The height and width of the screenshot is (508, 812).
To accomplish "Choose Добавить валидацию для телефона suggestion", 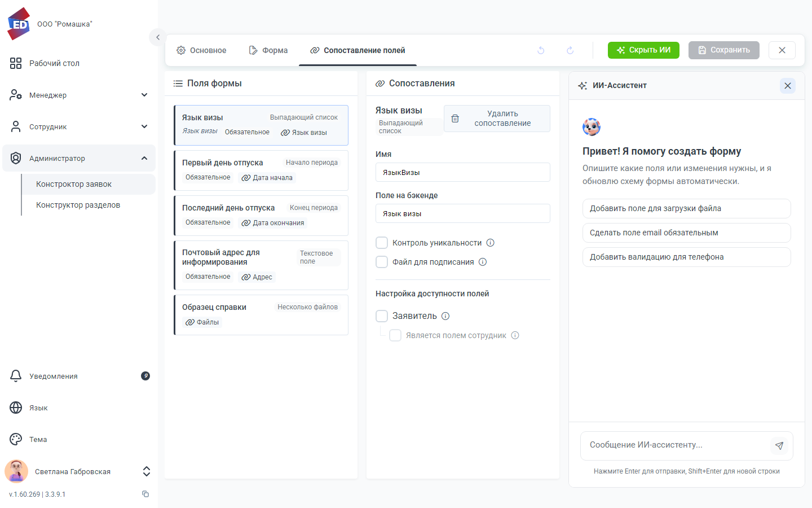I will pyautogui.click(x=687, y=257).
